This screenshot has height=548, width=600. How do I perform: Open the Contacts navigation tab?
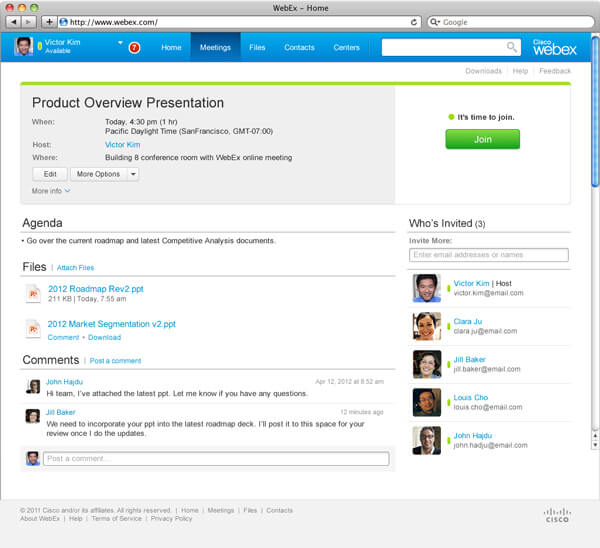(x=299, y=47)
